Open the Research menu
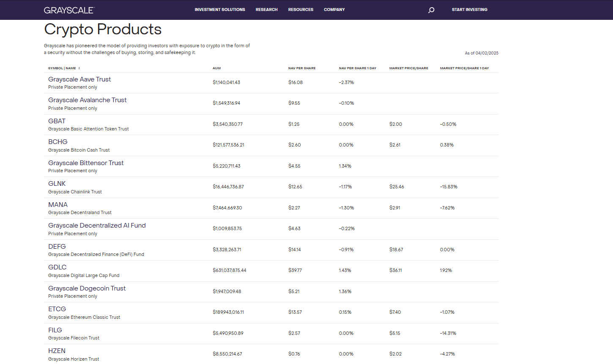Image resolution: width=613 pixels, height=364 pixels. click(x=267, y=10)
